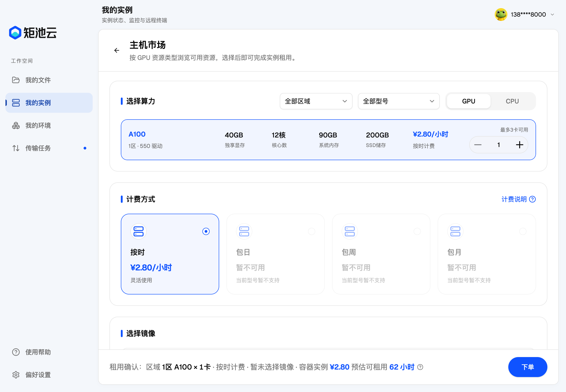Switch to the GPU toggle
Viewport: 566px width, 392px height.
pos(469,101)
